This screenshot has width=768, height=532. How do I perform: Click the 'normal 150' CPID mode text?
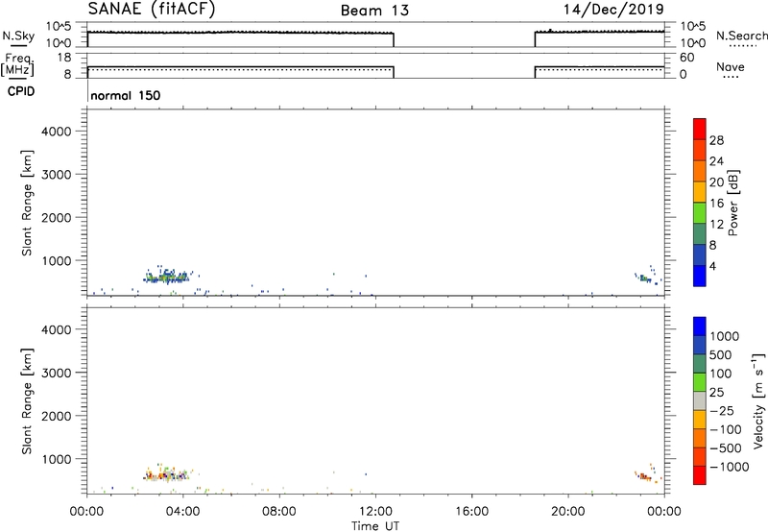coord(126,95)
